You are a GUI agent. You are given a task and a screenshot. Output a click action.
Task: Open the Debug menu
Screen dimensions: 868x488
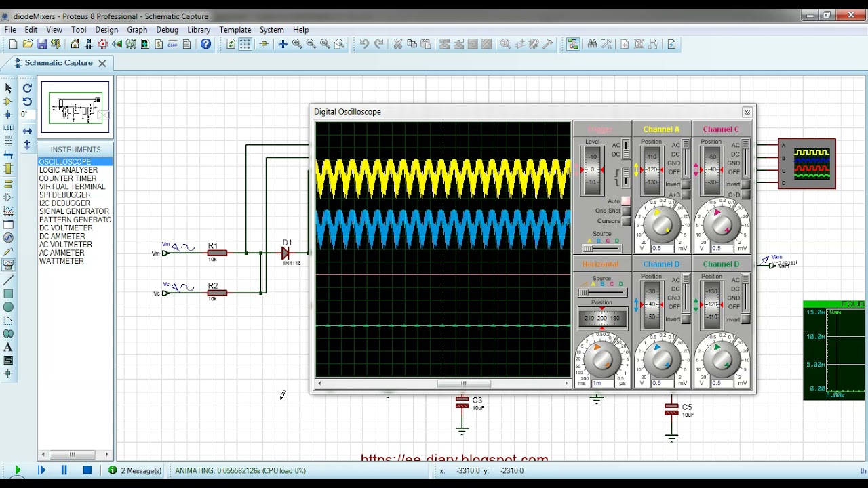[167, 30]
